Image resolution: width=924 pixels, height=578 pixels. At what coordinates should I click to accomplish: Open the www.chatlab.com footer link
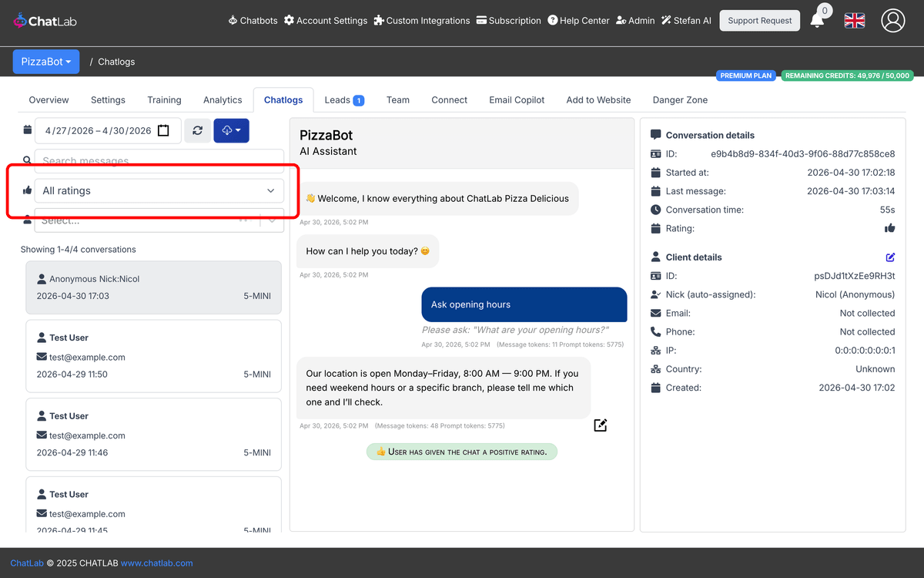tap(156, 563)
